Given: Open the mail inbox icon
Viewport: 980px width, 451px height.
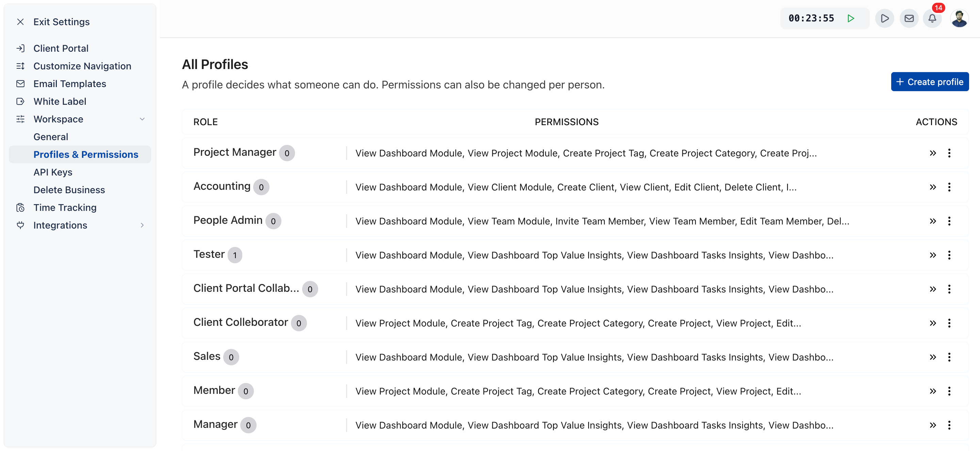Looking at the screenshot, I should point(909,18).
